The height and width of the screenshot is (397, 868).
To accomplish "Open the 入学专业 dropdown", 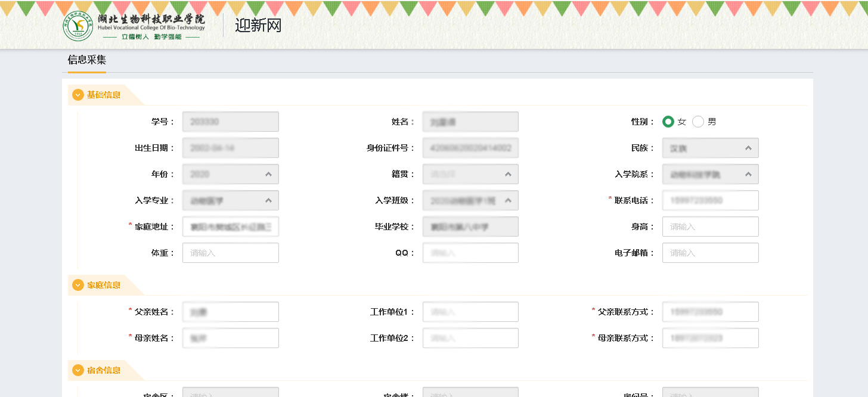I will 230,200.
